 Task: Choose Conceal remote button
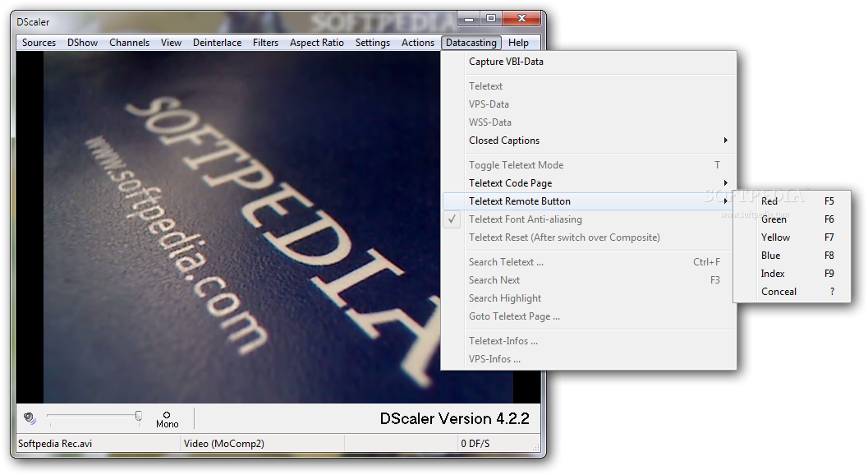pyautogui.click(x=792, y=292)
